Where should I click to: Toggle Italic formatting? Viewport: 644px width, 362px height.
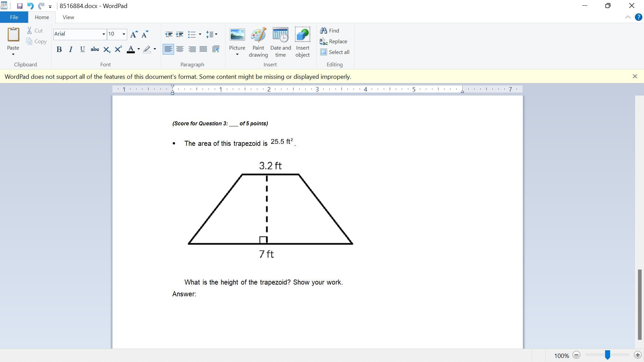(x=70, y=49)
